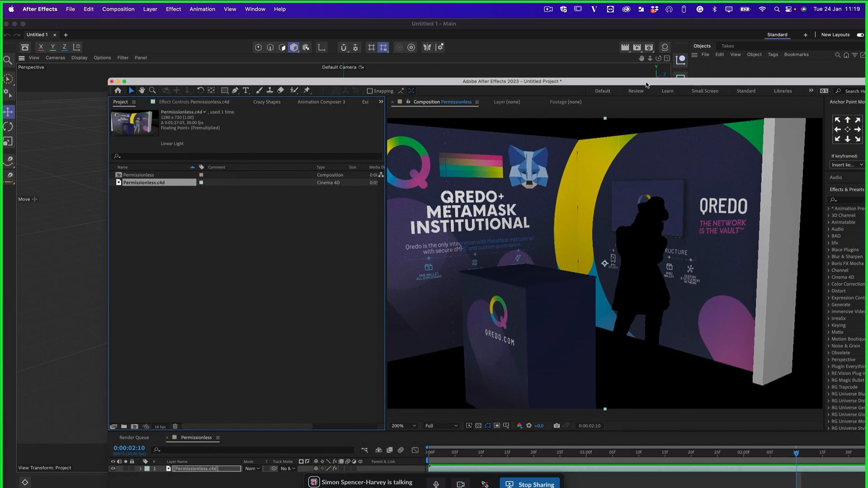The width and height of the screenshot is (868, 488).
Task: Open the Composition menu
Action: [x=118, y=9]
